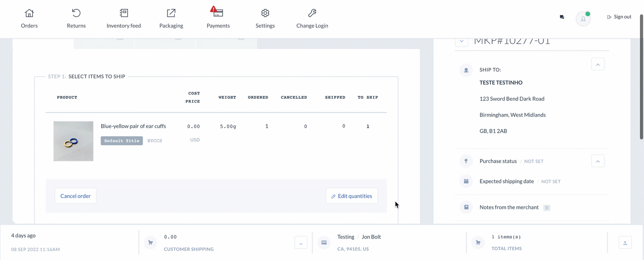
Task: Click the Inventory feed menu label
Action: point(124,26)
